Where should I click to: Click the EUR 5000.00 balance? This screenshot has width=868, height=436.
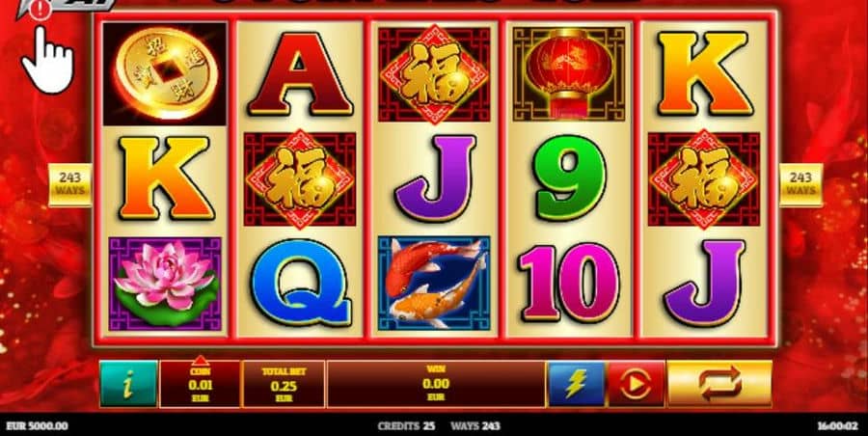tap(35, 426)
